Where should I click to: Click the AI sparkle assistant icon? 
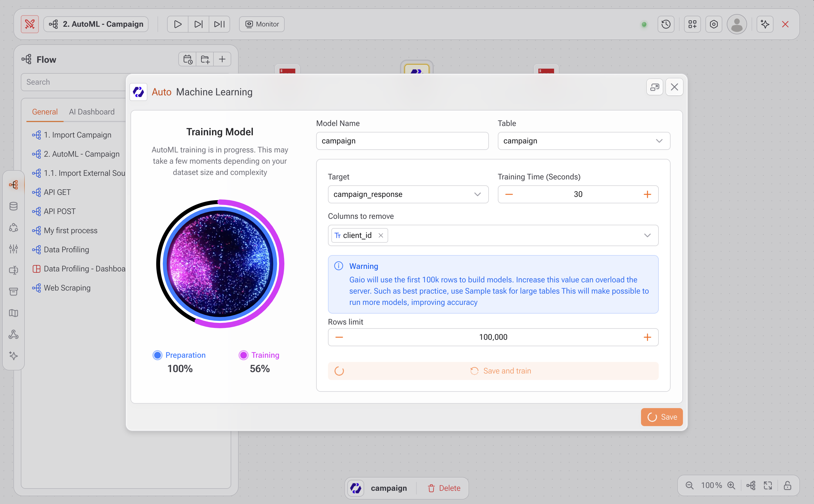point(765,24)
